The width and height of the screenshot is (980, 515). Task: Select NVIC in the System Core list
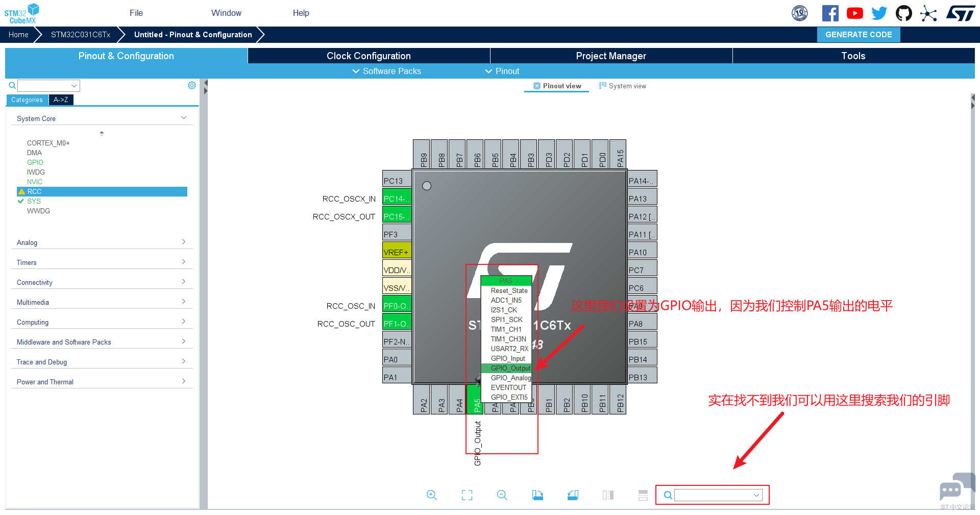tap(35, 182)
